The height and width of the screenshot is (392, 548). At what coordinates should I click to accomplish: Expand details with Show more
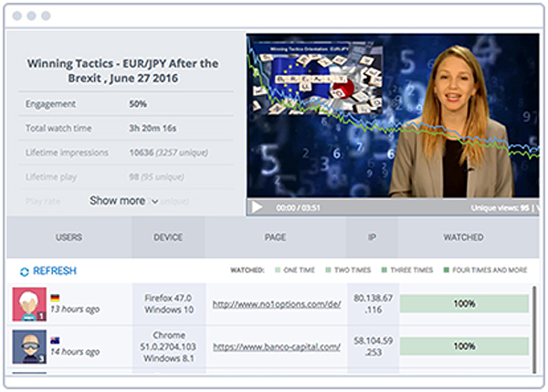[x=117, y=201]
